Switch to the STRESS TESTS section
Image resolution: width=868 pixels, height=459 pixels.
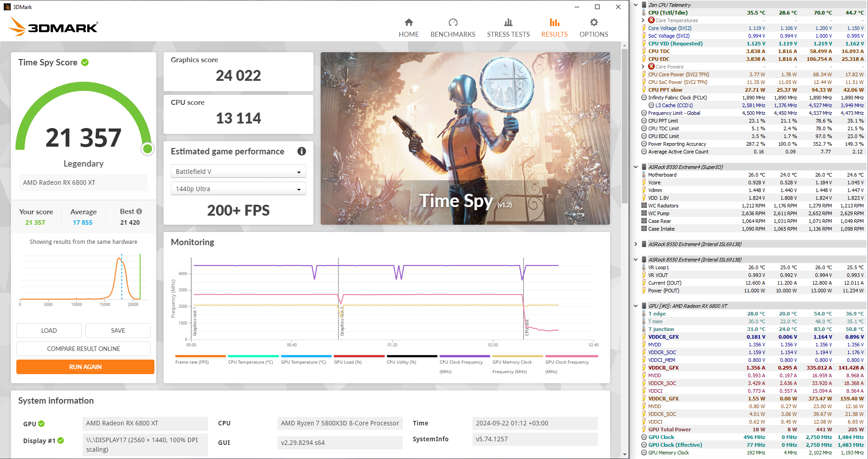tap(508, 28)
